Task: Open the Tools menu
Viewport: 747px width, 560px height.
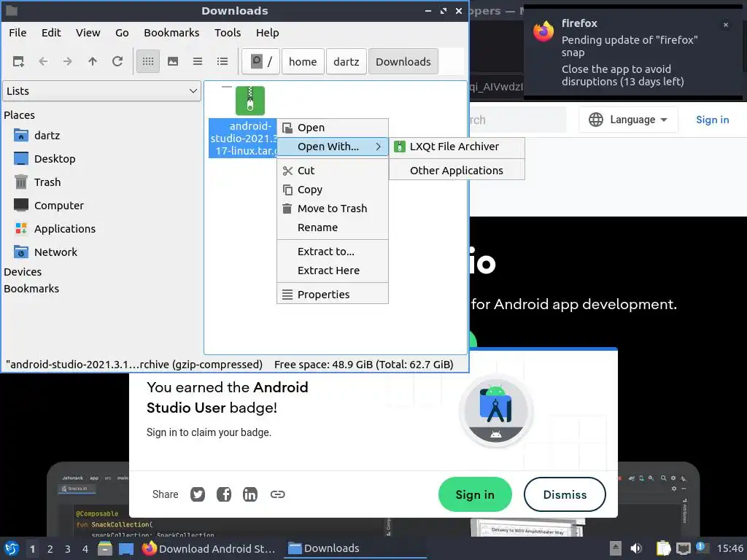Action: 228,33
